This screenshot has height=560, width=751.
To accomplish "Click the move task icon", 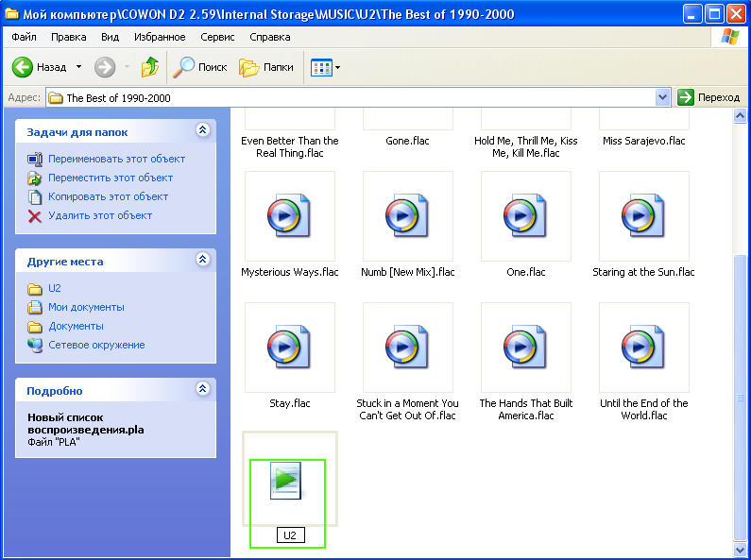I will 35,178.
